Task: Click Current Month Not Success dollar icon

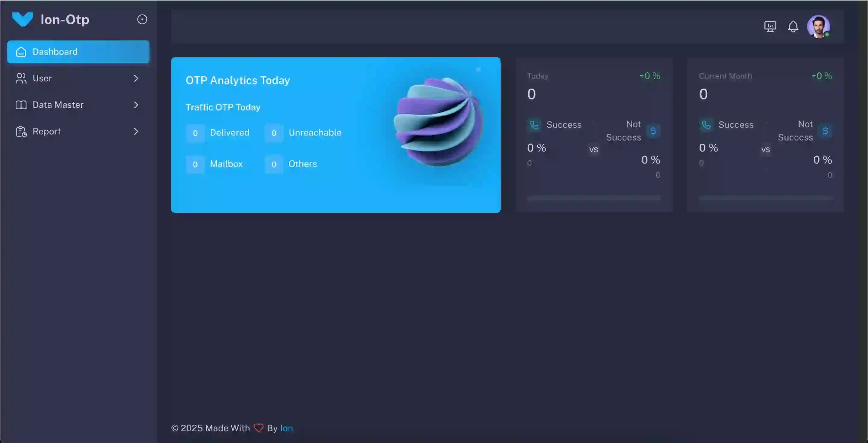Action: 825,131
